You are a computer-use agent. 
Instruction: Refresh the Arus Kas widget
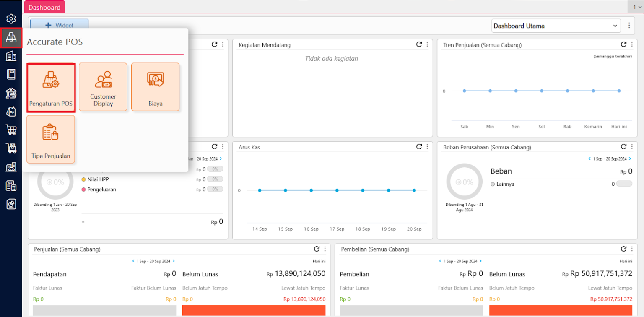coord(418,147)
